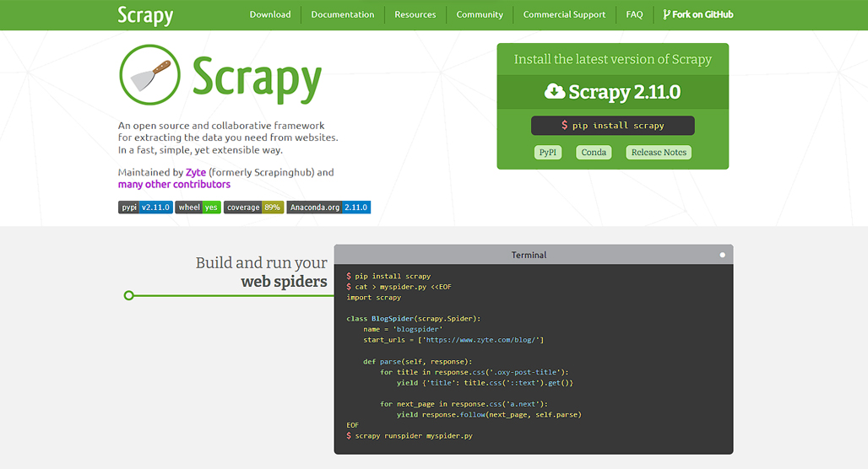
Task: Click the Scrapy spatula logo circle
Action: tap(149, 75)
